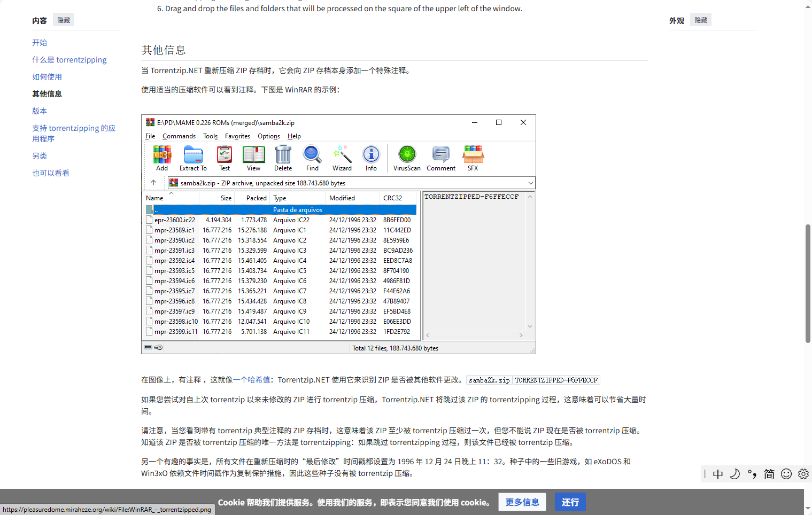Select the mpr-23598.ic10 file row
812x515 pixels.
click(x=281, y=322)
